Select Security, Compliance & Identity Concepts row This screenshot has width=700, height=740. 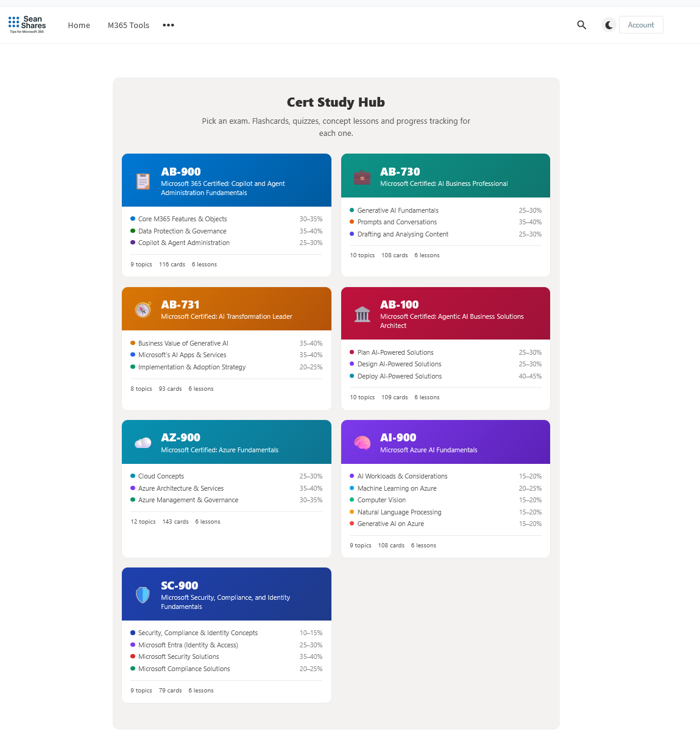227,633
